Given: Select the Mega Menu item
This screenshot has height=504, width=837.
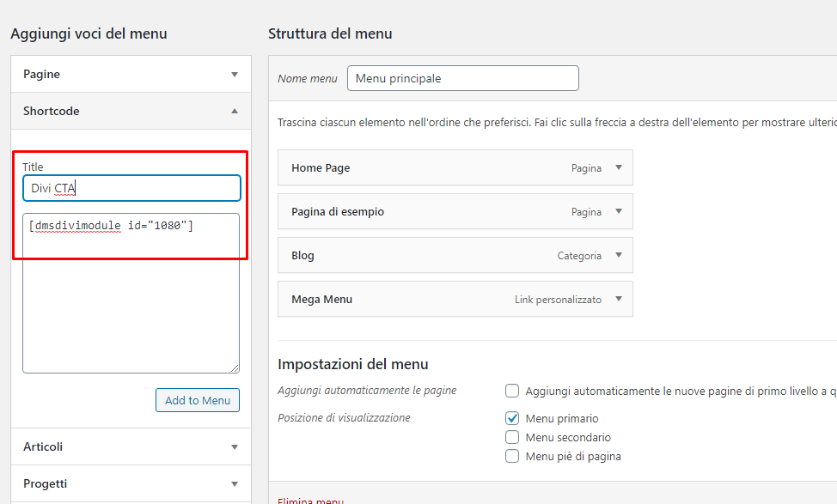Looking at the screenshot, I should (x=455, y=299).
